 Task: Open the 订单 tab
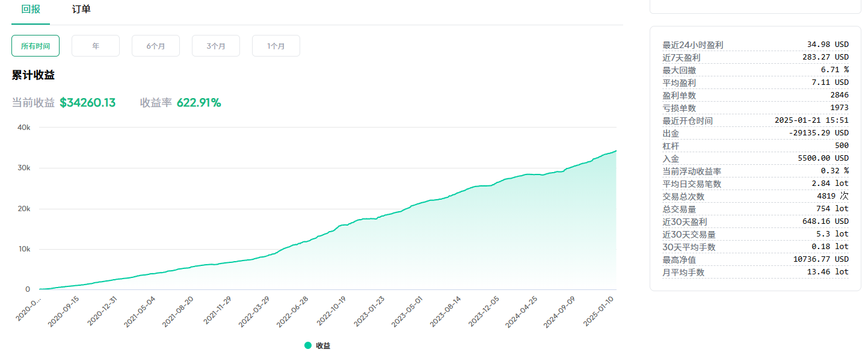click(81, 10)
